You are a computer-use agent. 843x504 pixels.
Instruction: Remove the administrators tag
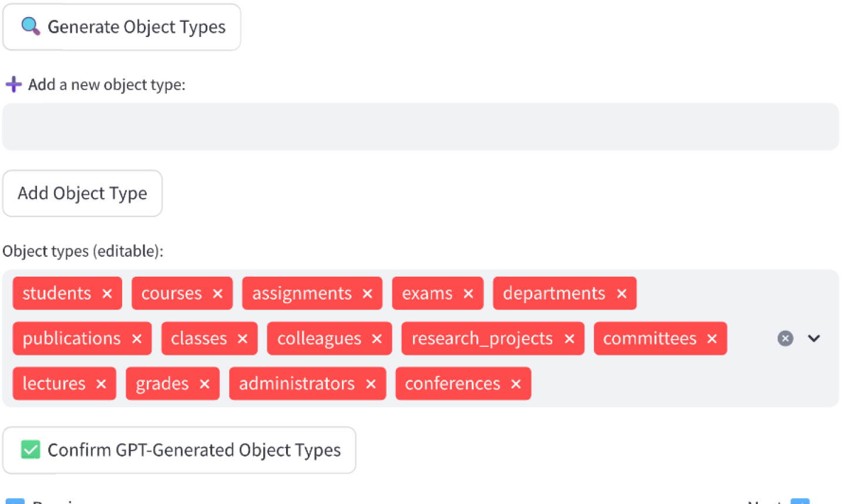[371, 384]
